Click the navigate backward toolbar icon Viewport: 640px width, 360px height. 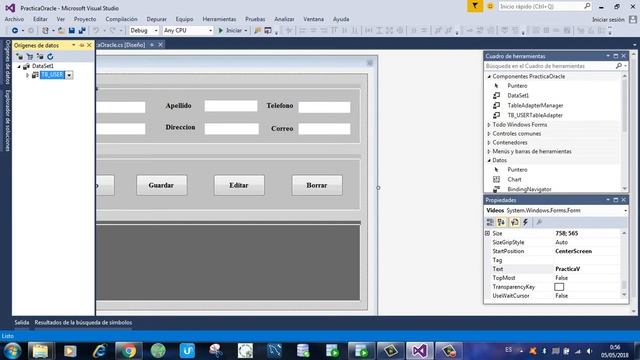(x=15, y=31)
